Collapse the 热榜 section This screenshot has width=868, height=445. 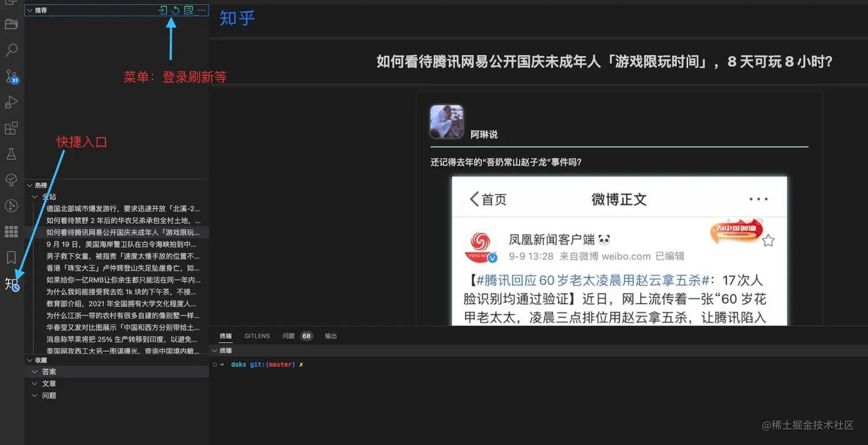pos(30,185)
